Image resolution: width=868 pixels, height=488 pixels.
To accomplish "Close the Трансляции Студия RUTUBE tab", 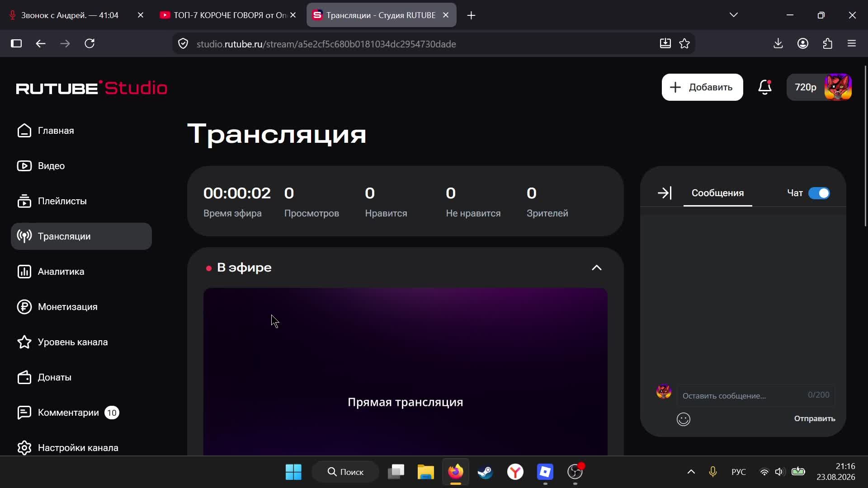I will (x=446, y=15).
